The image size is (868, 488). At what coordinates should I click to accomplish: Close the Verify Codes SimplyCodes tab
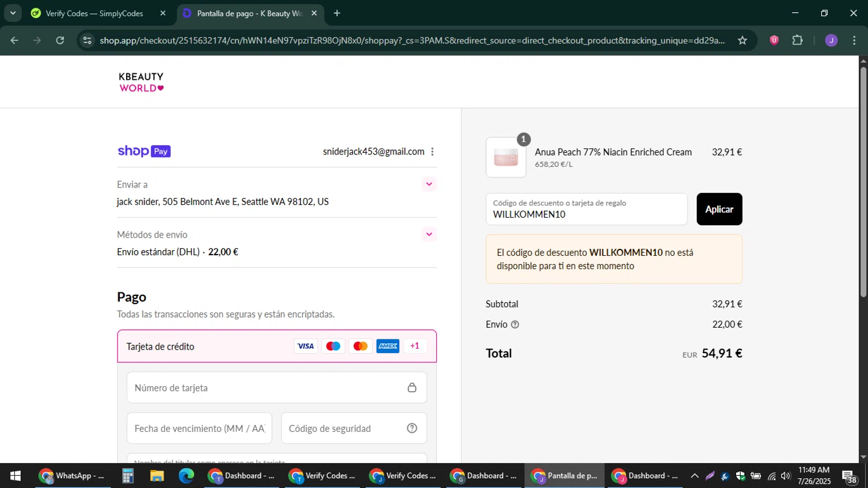163,13
